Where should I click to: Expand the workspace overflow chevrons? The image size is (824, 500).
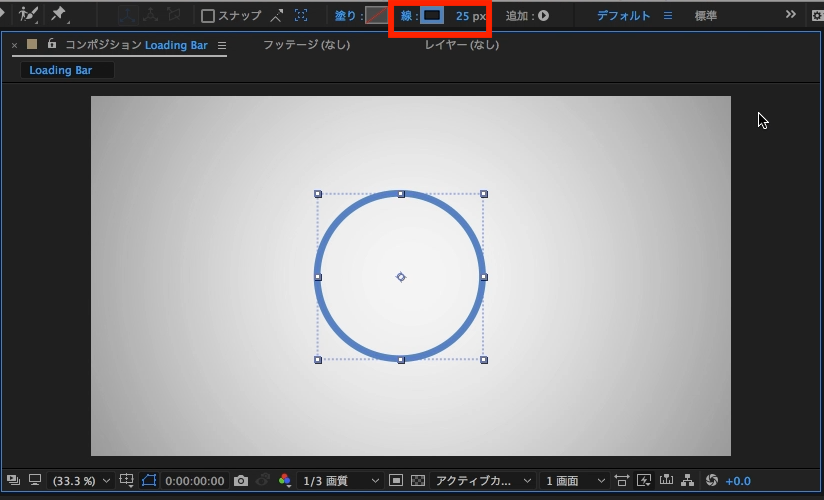click(790, 14)
